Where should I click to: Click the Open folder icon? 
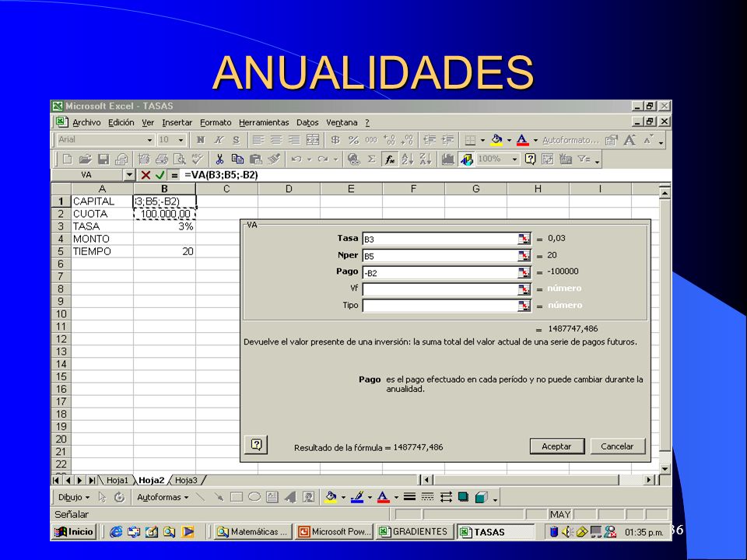click(x=86, y=159)
